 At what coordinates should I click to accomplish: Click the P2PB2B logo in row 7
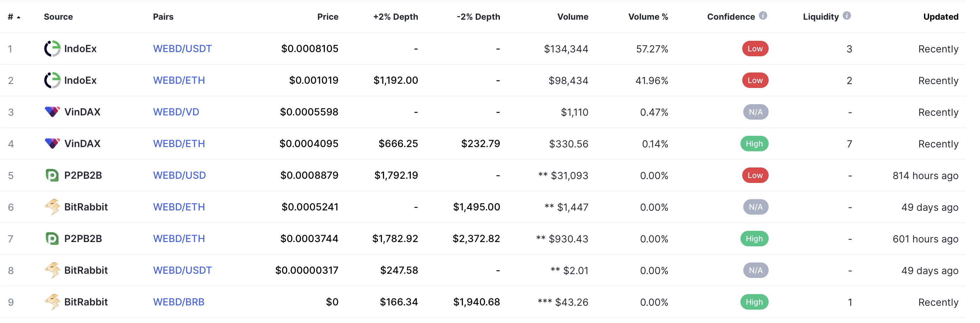[52, 239]
